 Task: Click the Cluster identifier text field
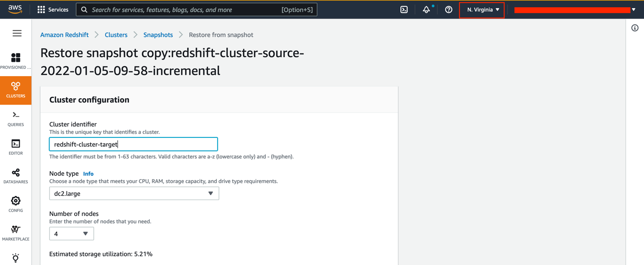pyautogui.click(x=133, y=144)
